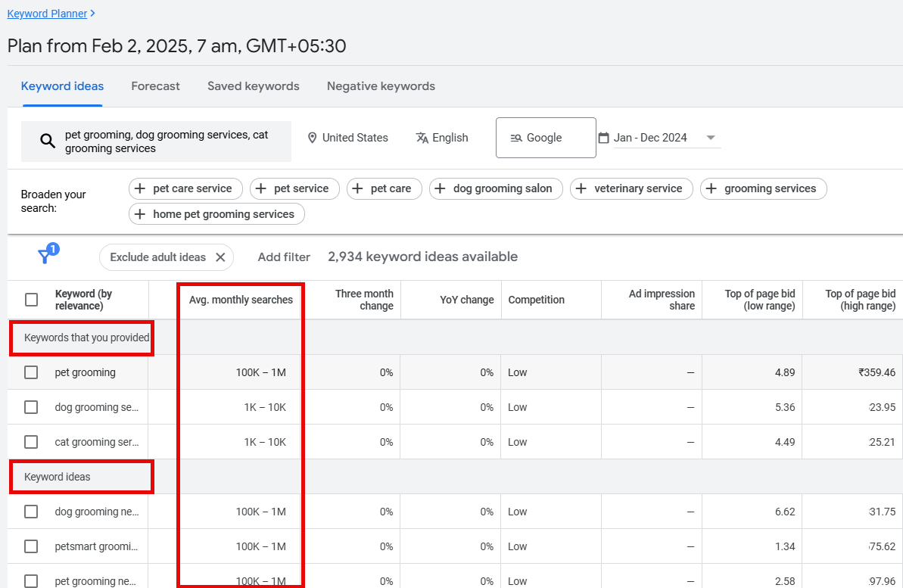Image resolution: width=903 pixels, height=588 pixels.
Task: Expand the Keyword Planner breadcrumb chevron
Action: coord(92,13)
